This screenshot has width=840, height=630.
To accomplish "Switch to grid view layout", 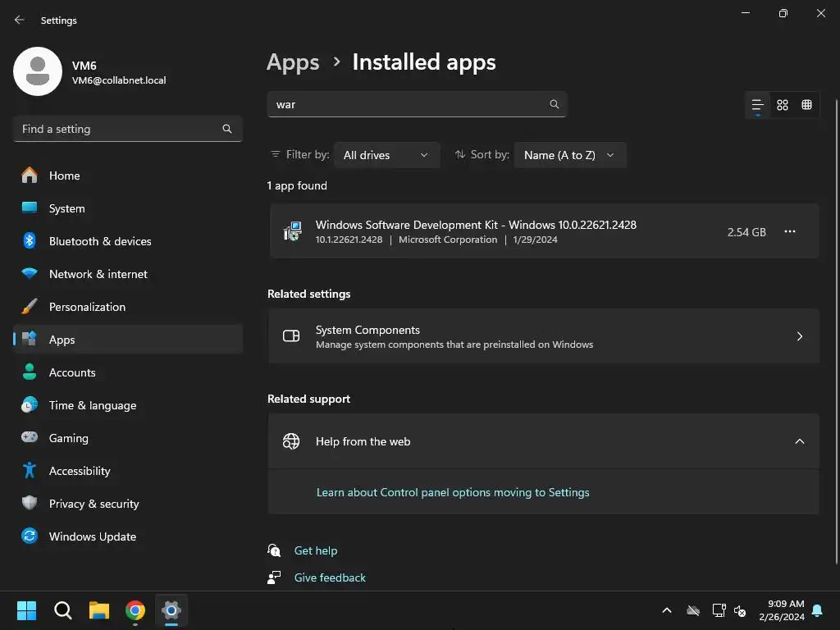I will click(783, 105).
